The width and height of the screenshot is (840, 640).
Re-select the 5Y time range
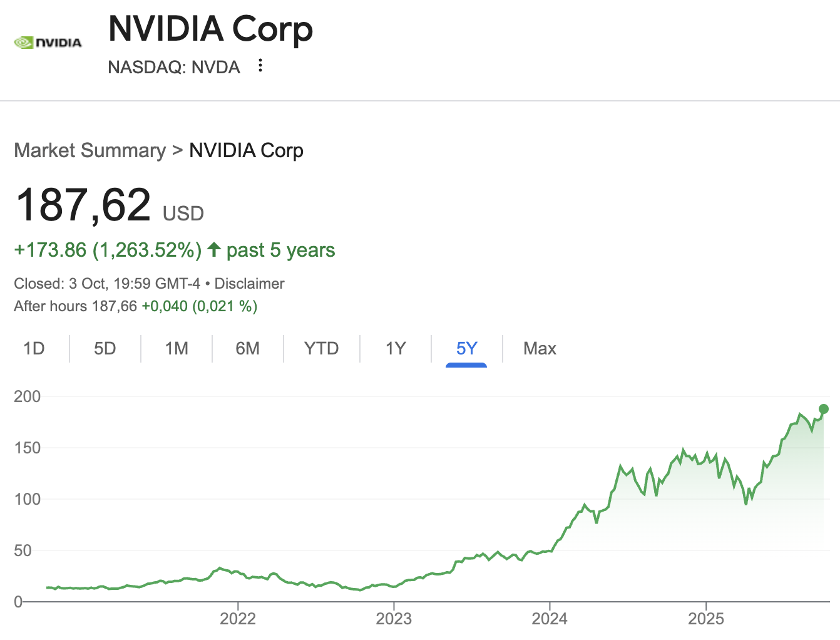(x=466, y=348)
